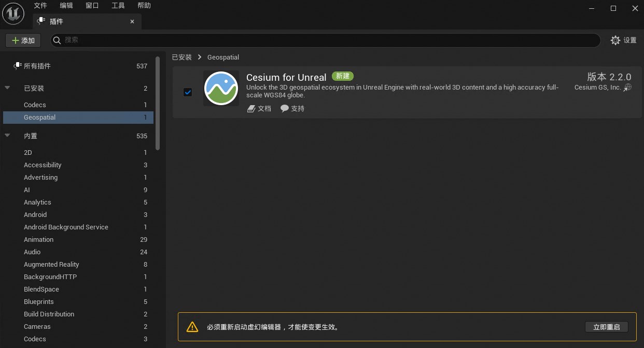Select 已安装 category
644x348 pixels.
click(x=79, y=88)
